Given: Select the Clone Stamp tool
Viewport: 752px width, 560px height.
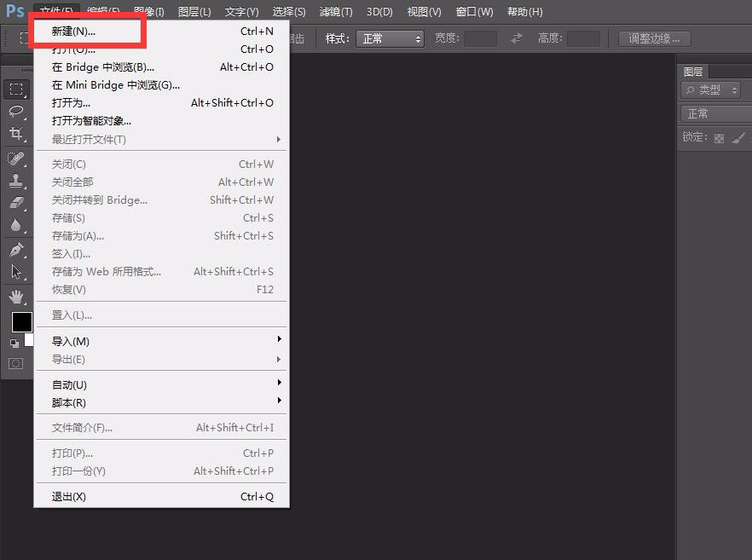Looking at the screenshot, I should pos(16,181).
